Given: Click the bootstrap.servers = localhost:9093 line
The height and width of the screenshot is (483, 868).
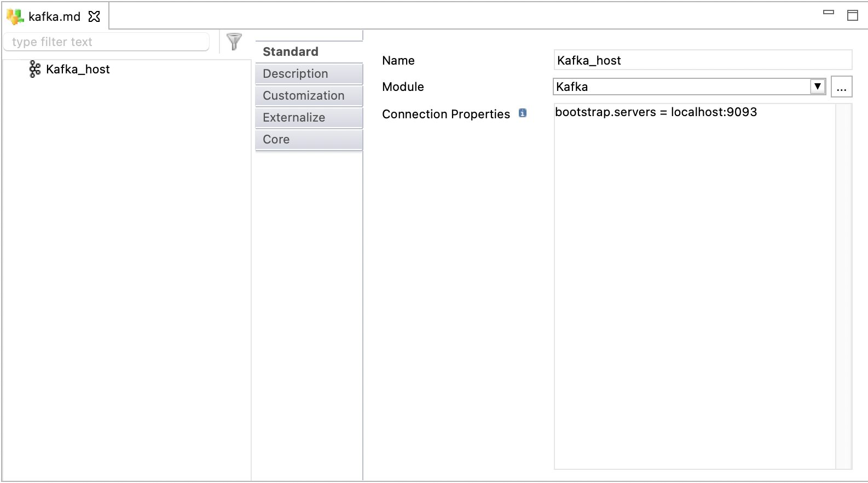Looking at the screenshot, I should [656, 112].
